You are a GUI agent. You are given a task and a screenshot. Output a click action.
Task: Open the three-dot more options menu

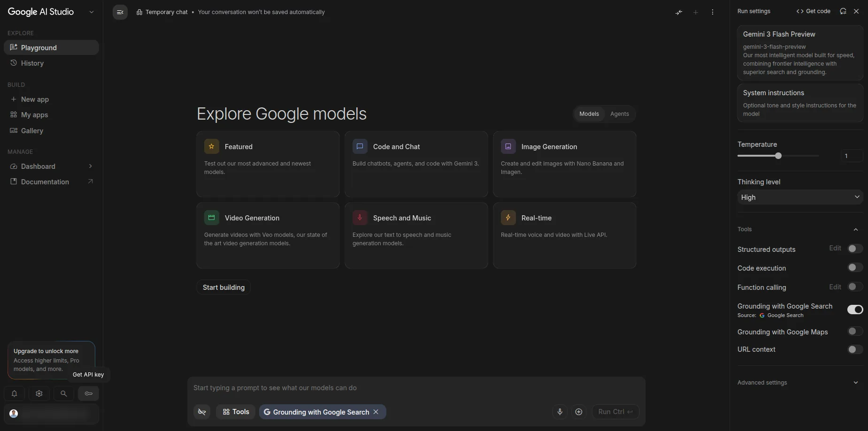tap(713, 12)
